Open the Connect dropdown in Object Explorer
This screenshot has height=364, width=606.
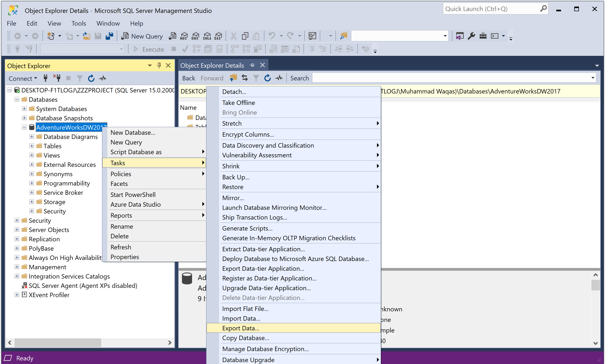tap(23, 78)
